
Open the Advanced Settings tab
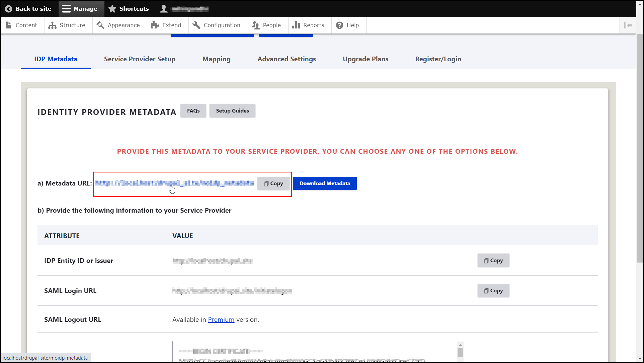[x=287, y=59]
